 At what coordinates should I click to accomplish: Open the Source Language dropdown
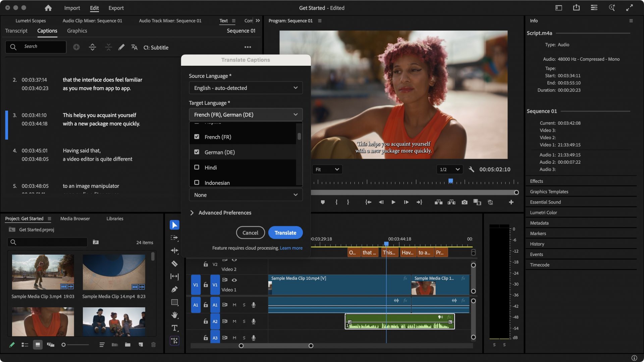click(246, 88)
